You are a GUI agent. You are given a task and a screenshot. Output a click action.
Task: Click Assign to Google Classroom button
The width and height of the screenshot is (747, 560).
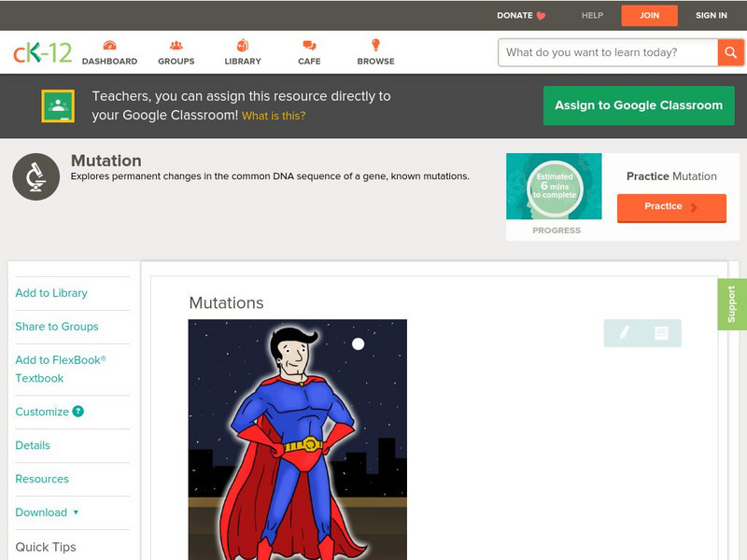[639, 105]
